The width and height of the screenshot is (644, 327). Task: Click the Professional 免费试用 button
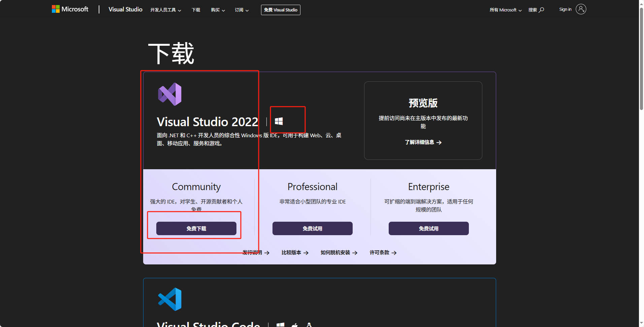313,228
